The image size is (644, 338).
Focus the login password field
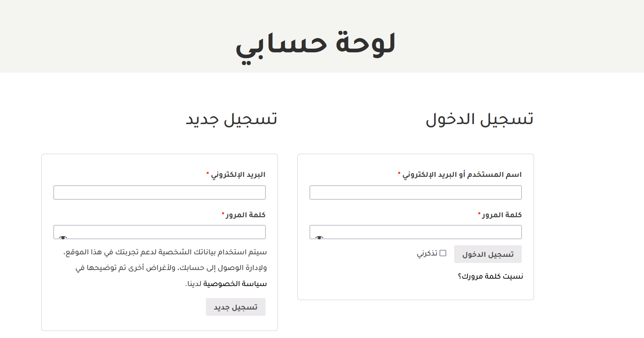pyautogui.click(x=415, y=232)
